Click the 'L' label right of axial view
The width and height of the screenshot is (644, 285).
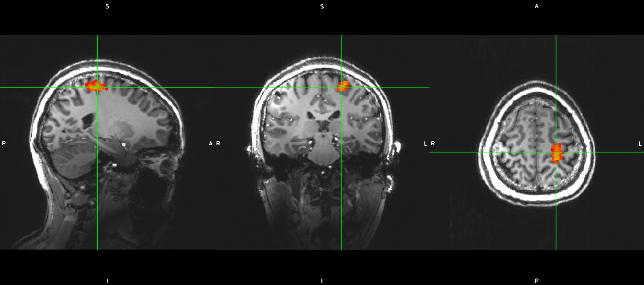tap(640, 144)
